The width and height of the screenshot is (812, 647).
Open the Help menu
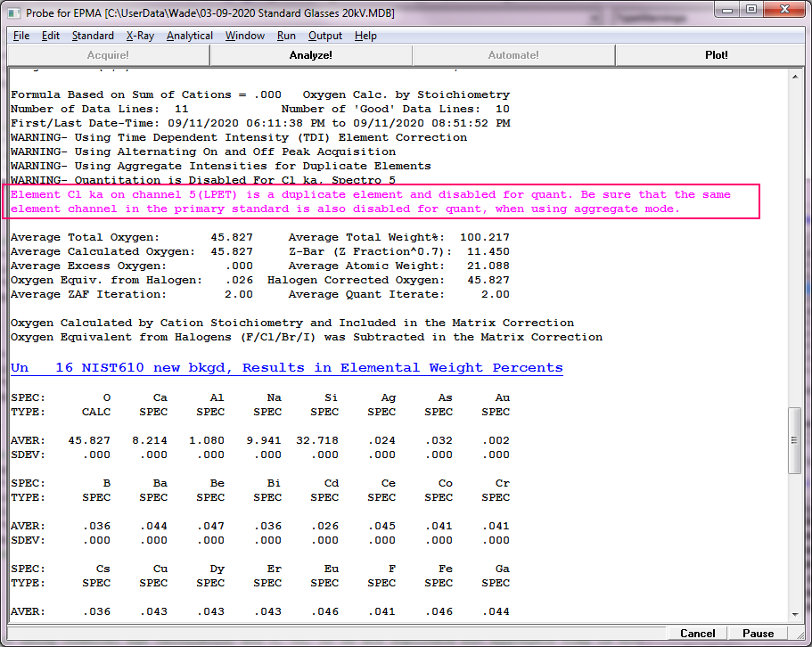(x=365, y=36)
